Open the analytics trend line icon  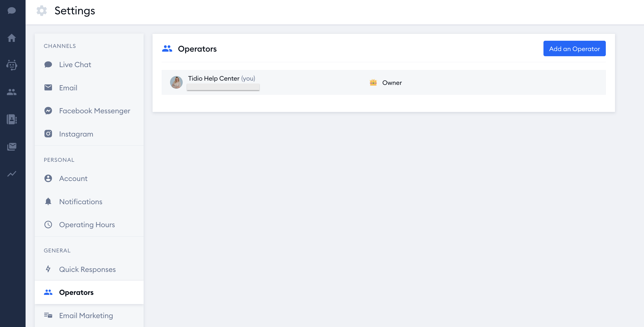coord(12,174)
